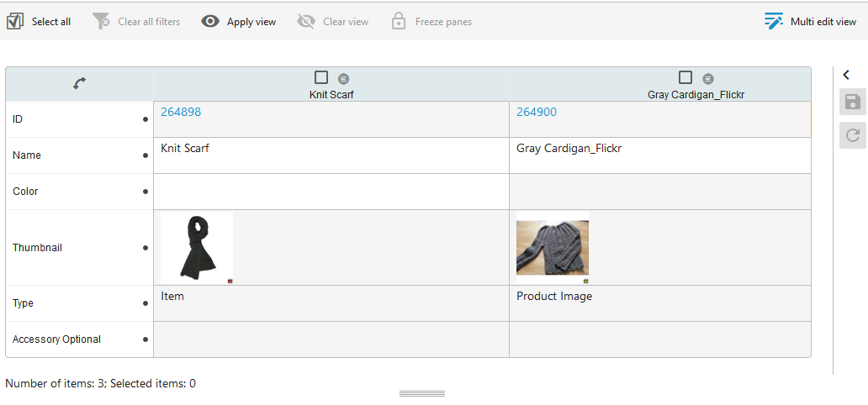Check the Gray Cardigan_Flickr column checkbox
This screenshot has height=405, width=868.
click(x=685, y=77)
